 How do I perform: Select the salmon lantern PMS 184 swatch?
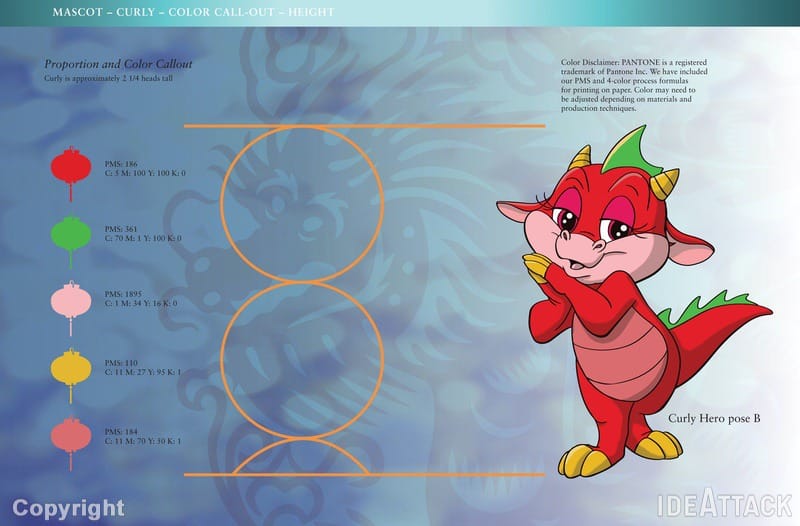pos(71,435)
